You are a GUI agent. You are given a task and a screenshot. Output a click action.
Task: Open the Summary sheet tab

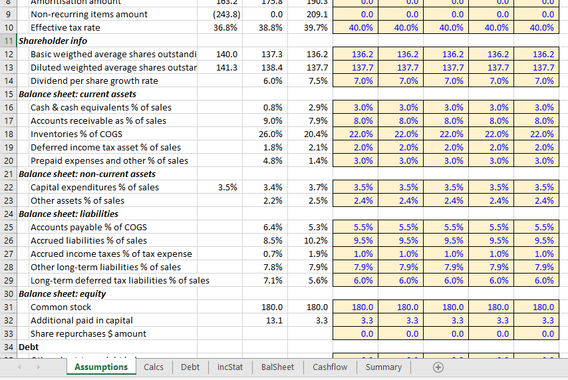(384, 367)
